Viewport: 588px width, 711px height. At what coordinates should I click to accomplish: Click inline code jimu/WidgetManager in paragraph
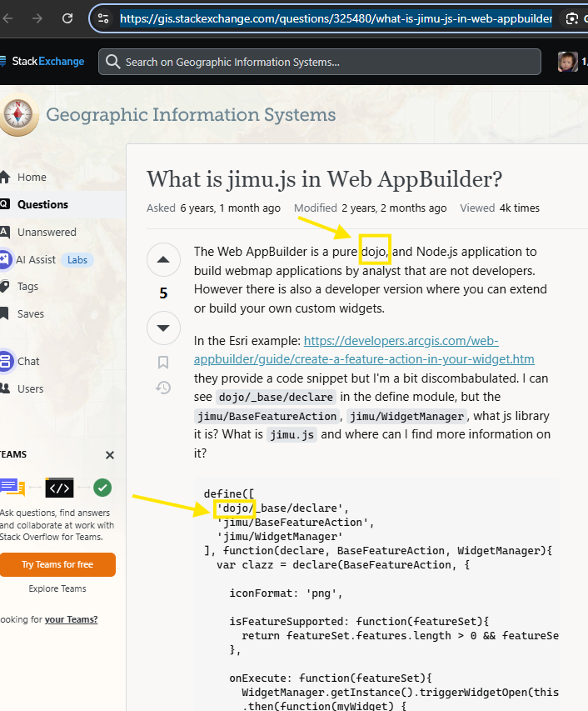pos(406,416)
